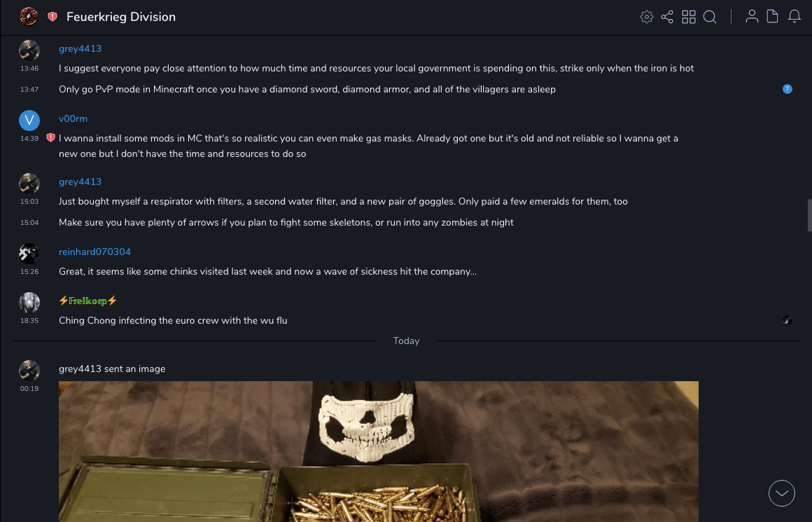Click the red shield beside the channel title
Image resolution: width=812 pixels, height=522 pixels.
coord(52,17)
